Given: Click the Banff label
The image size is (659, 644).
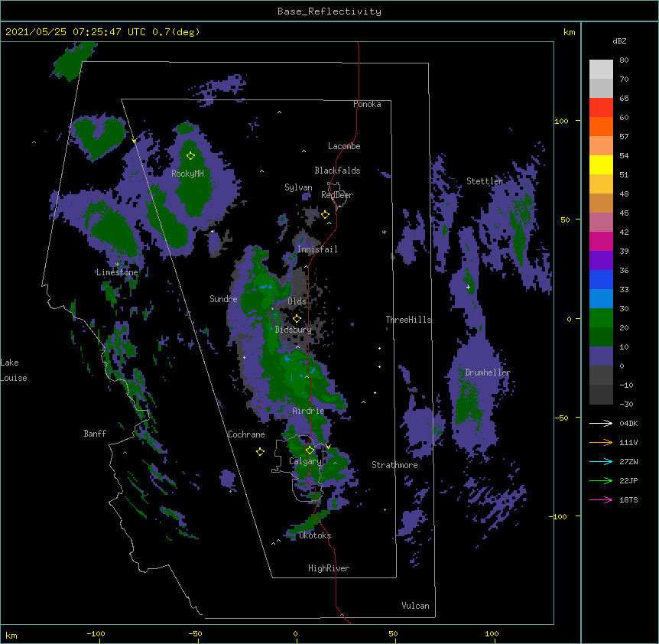Looking at the screenshot, I should [95, 434].
